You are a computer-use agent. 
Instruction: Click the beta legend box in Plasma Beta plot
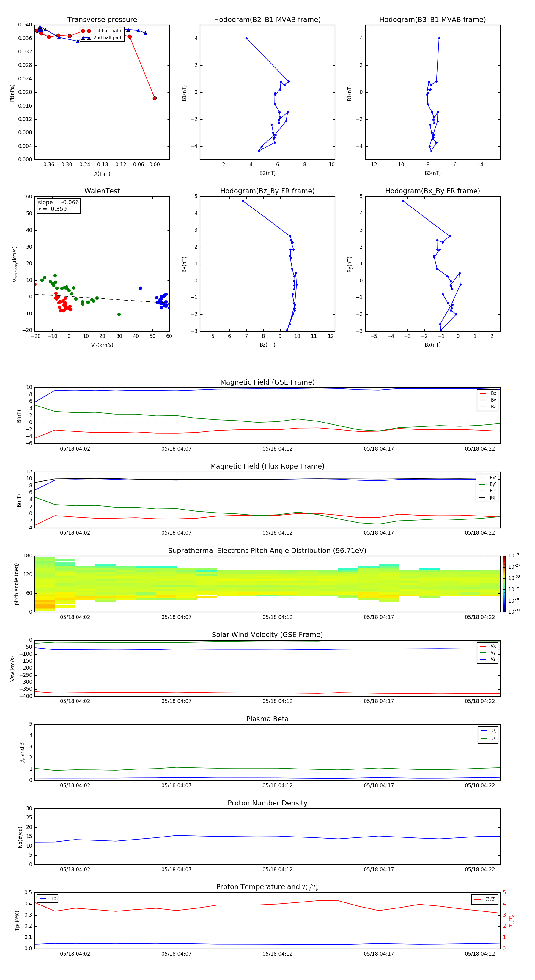click(x=488, y=735)
